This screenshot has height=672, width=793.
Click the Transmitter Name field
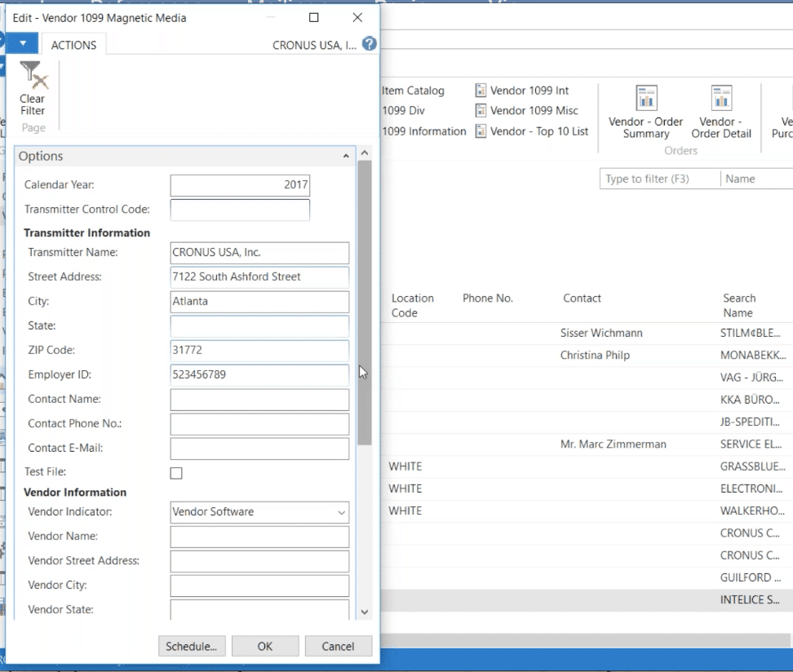[x=259, y=252]
